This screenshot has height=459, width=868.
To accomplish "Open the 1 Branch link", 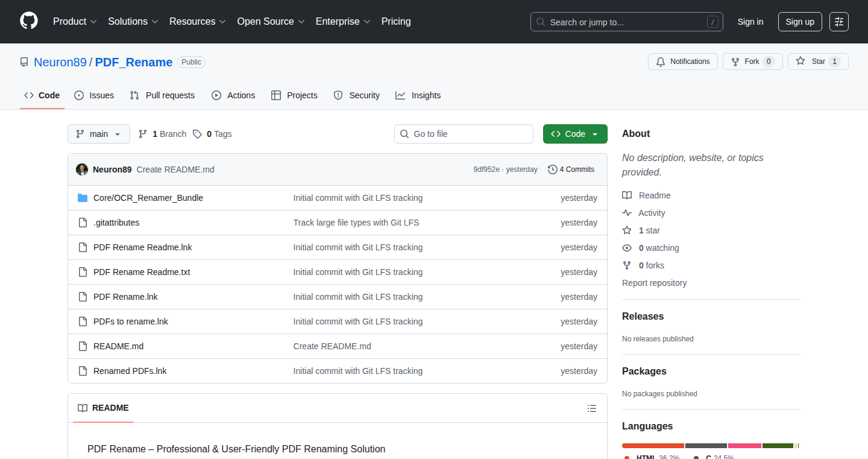I will pyautogui.click(x=162, y=134).
